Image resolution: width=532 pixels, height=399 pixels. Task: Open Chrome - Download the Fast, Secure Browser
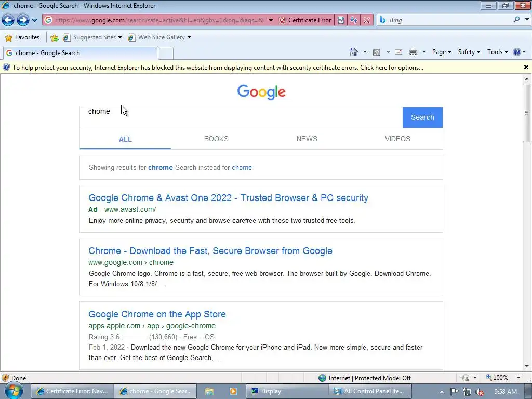click(210, 251)
